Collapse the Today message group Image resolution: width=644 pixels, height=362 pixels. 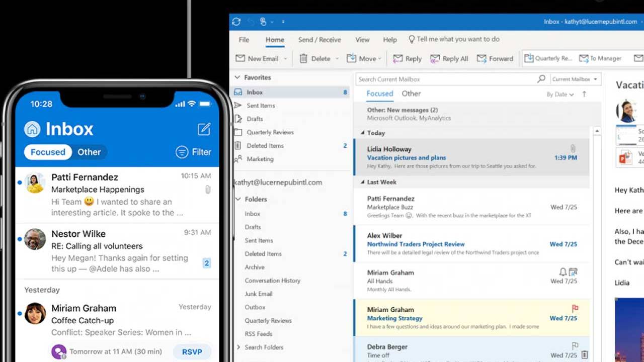(x=364, y=133)
